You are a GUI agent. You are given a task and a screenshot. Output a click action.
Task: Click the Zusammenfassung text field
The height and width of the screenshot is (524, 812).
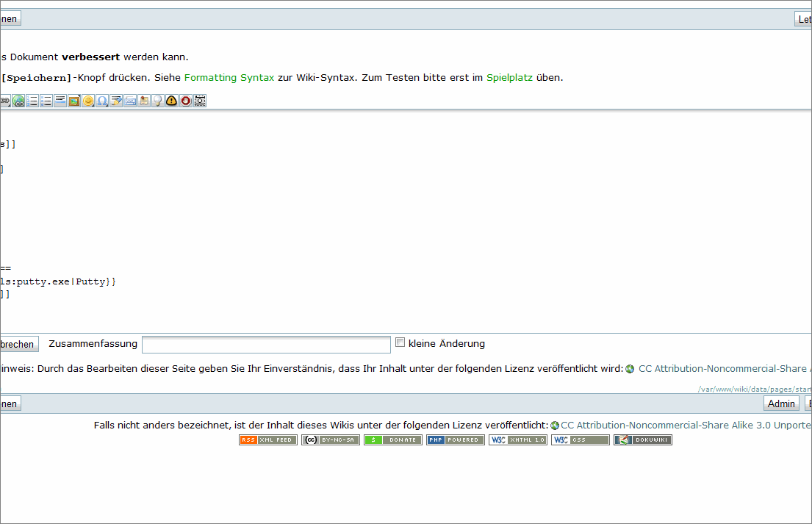pyautogui.click(x=266, y=344)
